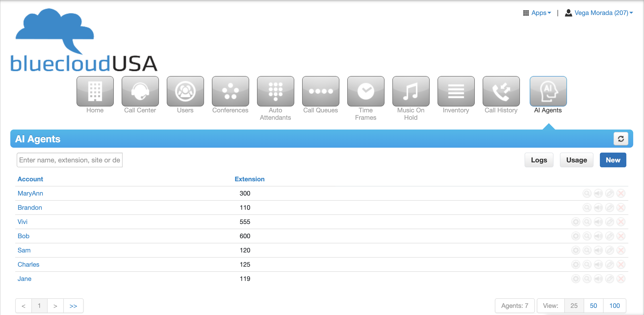644x315 pixels.
Task: Delete the Brandon agent with red X
Action: (x=621, y=208)
